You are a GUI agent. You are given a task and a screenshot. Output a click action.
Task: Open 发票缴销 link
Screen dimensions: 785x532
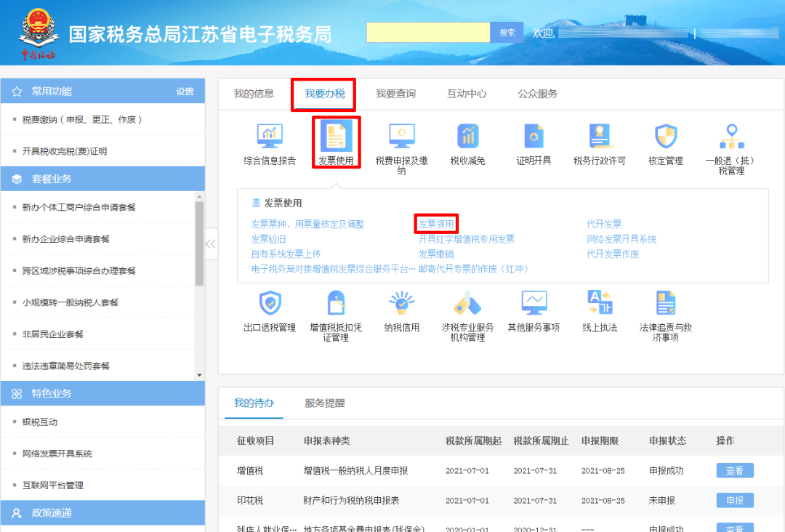pos(436,254)
